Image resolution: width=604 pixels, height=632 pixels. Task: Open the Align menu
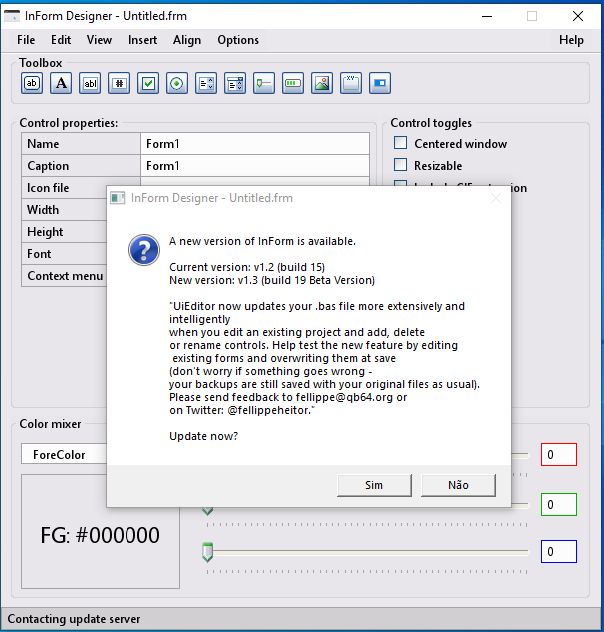point(187,40)
